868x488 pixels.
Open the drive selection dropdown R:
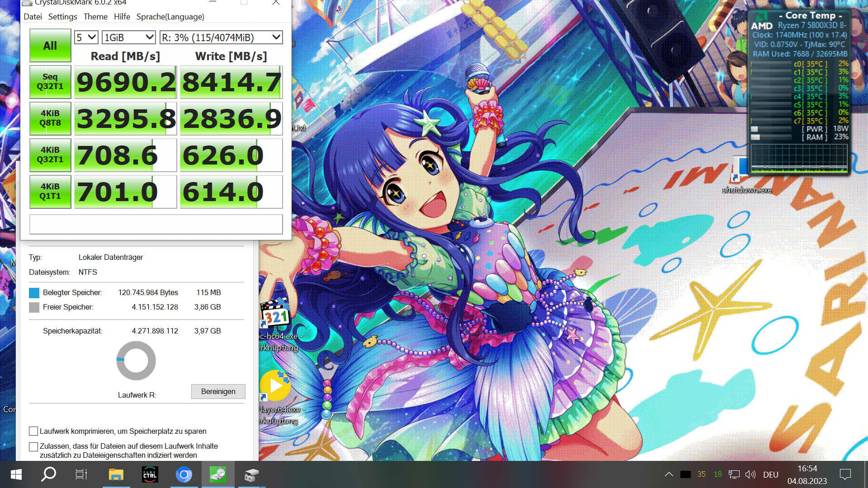pos(221,38)
